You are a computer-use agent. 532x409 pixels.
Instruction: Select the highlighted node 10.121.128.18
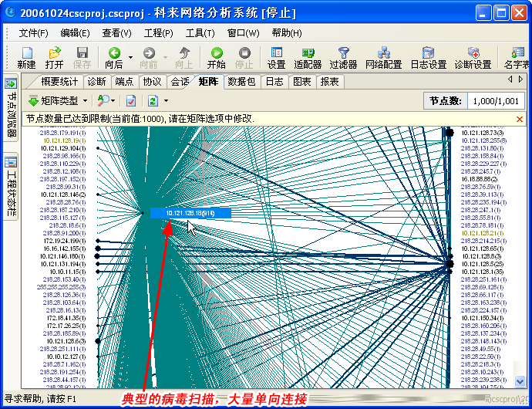click(190, 213)
